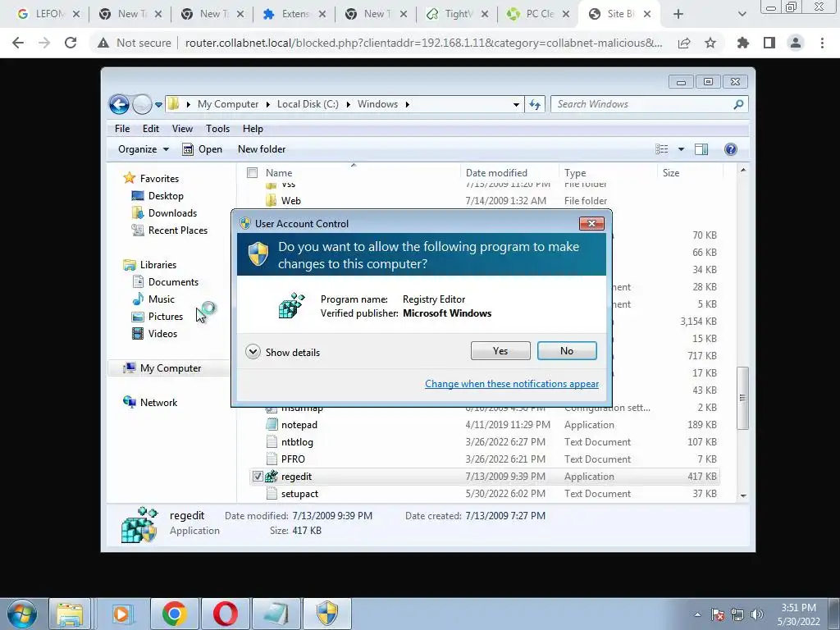Select Network in navigation pane
This screenshot has width=840, height=630.
click(150, 402)
